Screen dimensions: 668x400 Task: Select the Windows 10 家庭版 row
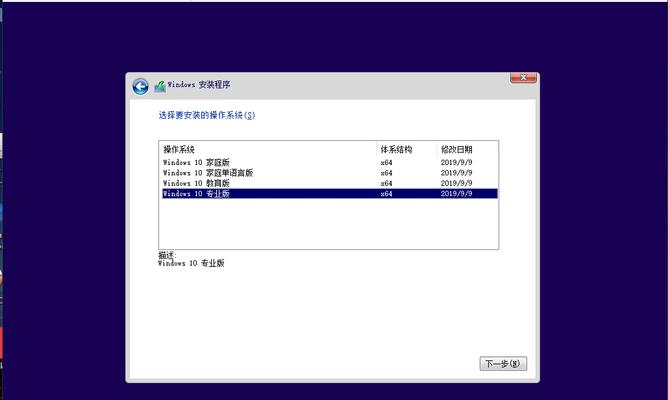[x=330, y=162]
